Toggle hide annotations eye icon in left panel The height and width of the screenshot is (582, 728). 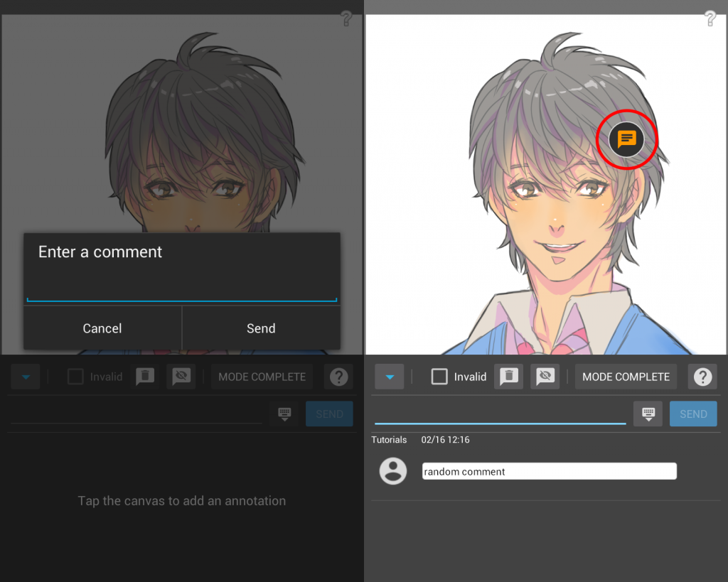tap(181, 377)
